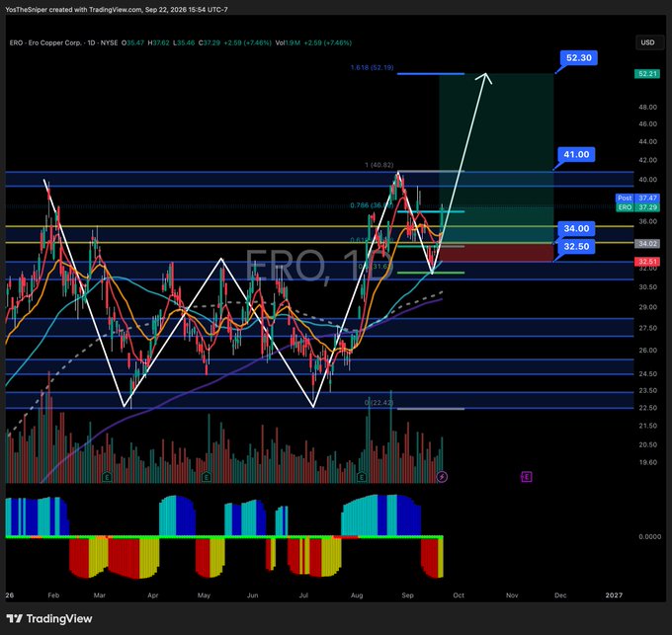Image resolution: width=672 pixels, height=635 pixels.
Task: Click the green earnings E marker near August
Action: coord(362,477)
